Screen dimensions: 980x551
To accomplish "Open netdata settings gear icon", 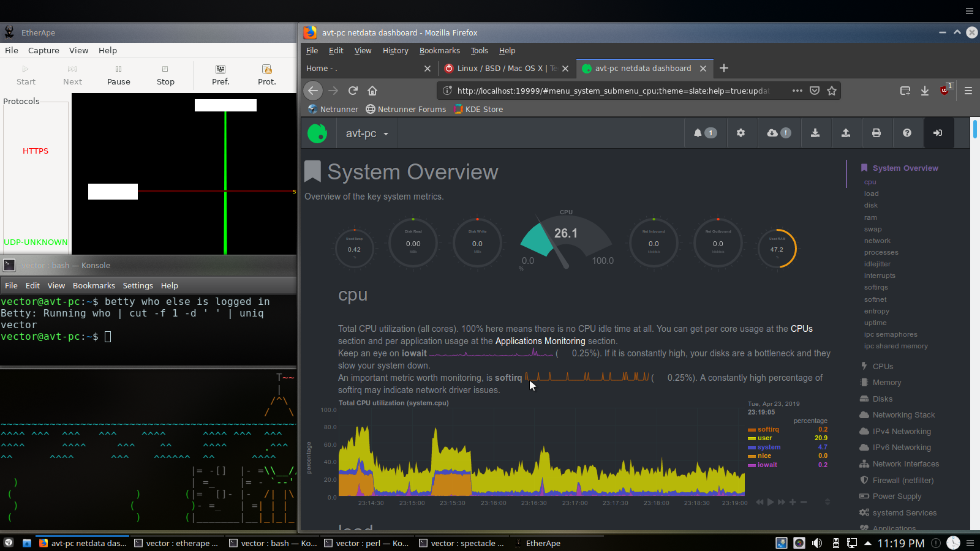I will pos(741,133).
